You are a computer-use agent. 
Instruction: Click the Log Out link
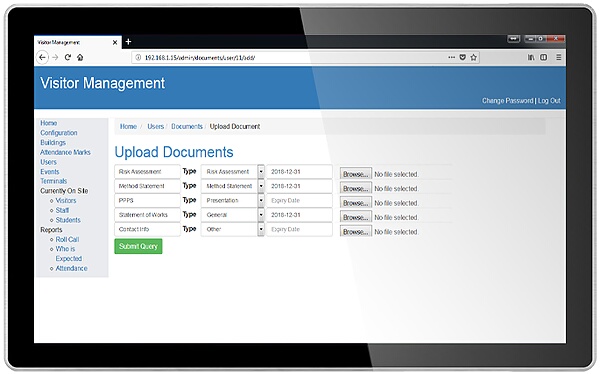coord(549,101)
